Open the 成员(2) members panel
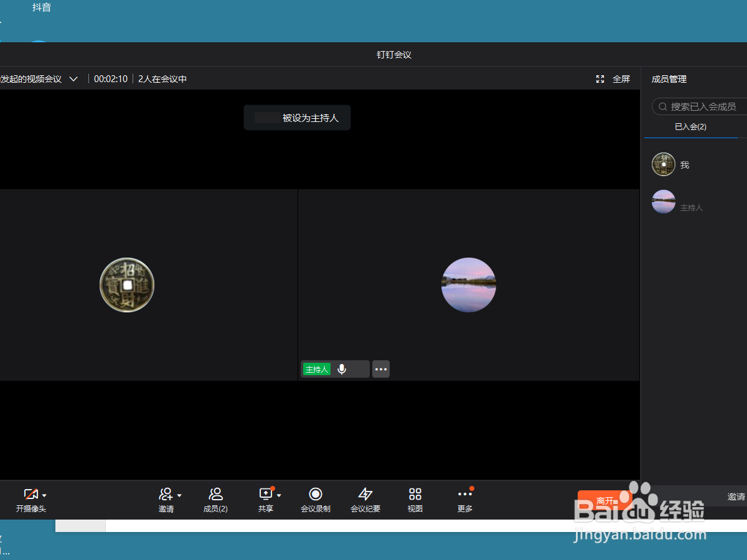Viewport: 747px width, 560px height. coord(215,500)
